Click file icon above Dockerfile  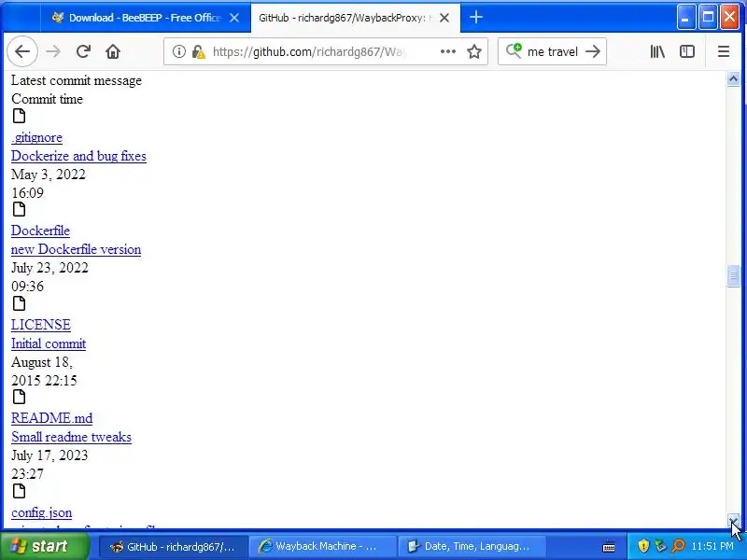(19, 209)
